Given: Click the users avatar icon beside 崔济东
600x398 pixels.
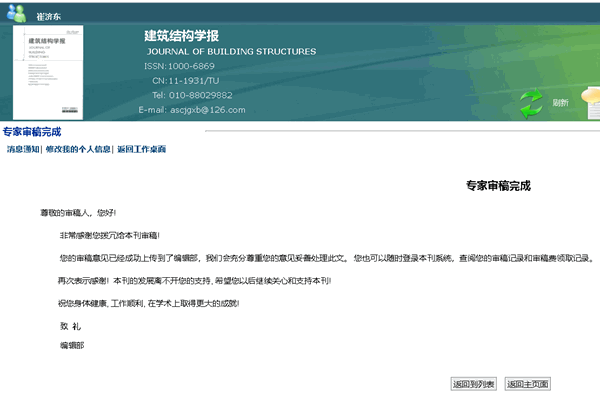Looking at the screenshot, I should coord(16,13).
